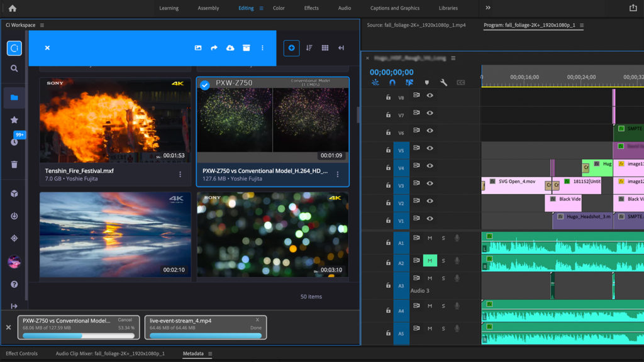Image resolution: width=644 pixels, height=362 pixels.
Task: Click the export share icon at top right
Action: point(633,8)
